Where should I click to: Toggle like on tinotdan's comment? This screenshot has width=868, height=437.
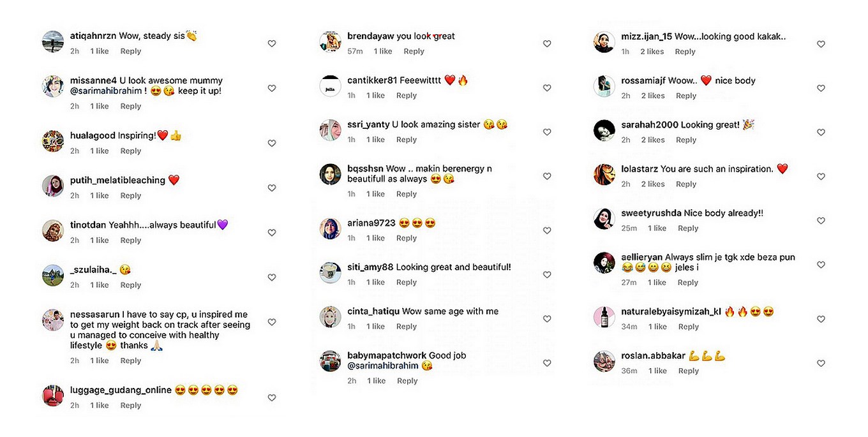tap(272, 233)
